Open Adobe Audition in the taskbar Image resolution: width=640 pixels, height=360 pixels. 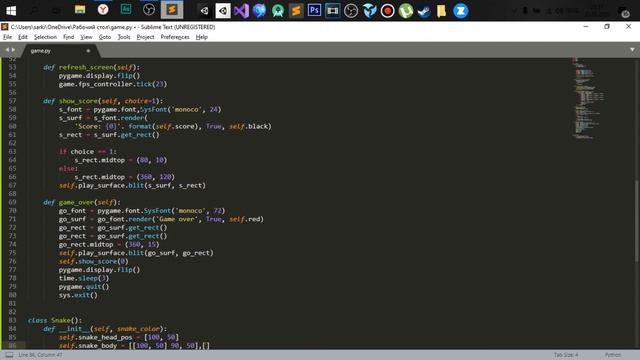126,9
